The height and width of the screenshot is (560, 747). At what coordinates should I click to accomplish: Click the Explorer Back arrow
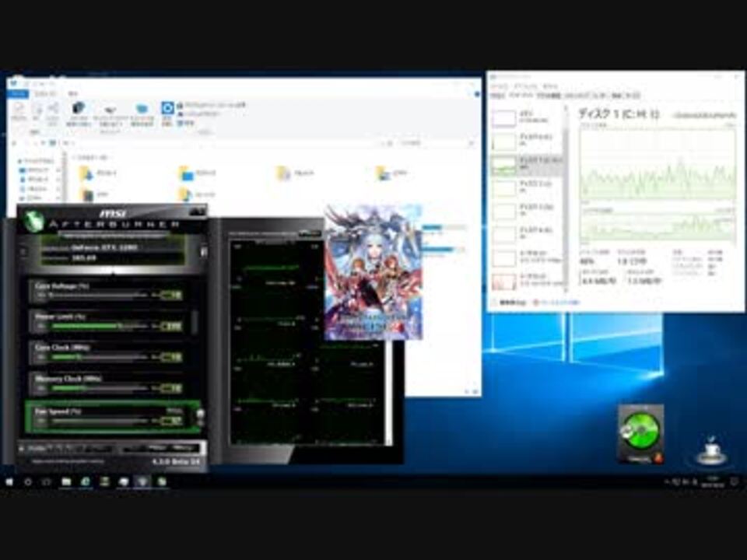[x=14, y=143]
